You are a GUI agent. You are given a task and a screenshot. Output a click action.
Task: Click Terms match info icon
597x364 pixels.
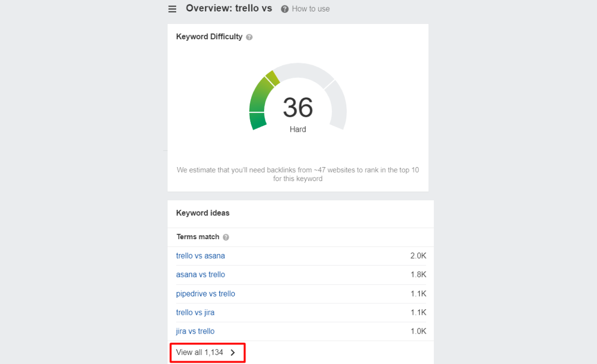[x=226, y=237]
